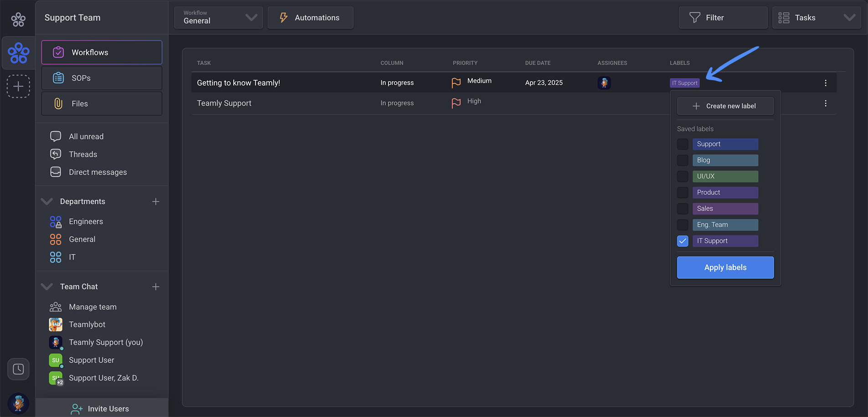Check the Product label checkbox
This screenshot has height=417, width=868.
pyautogui.click(x=683, y=192)
